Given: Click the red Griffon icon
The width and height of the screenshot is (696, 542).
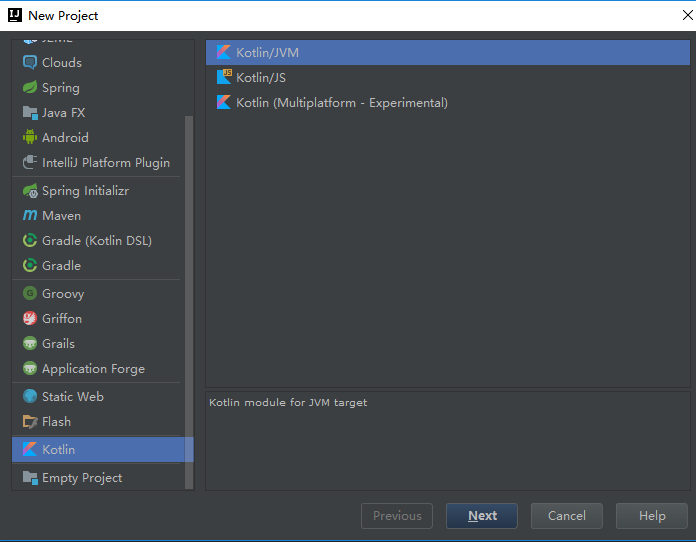Looking at the screenshot, I should [30, 318].
